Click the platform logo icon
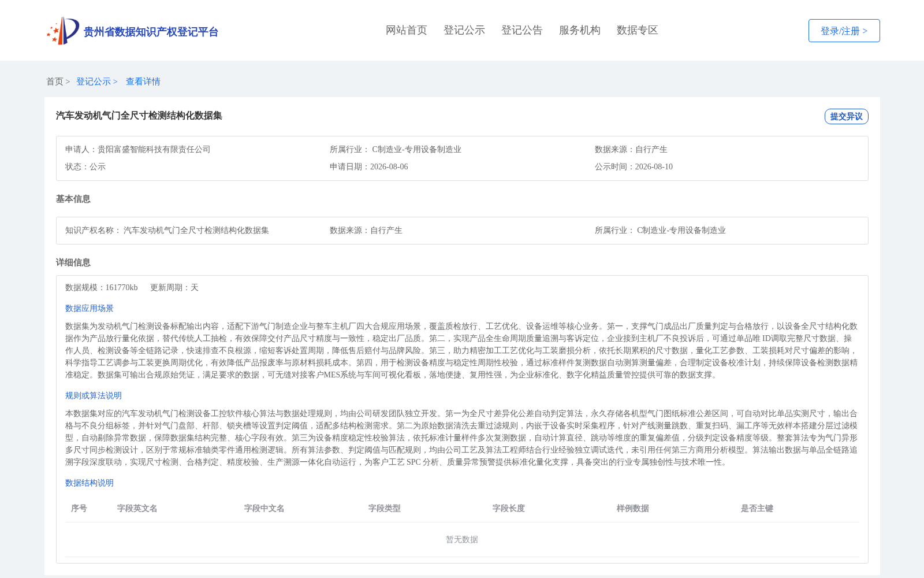 pyautogui.click(x=63, y=31)
